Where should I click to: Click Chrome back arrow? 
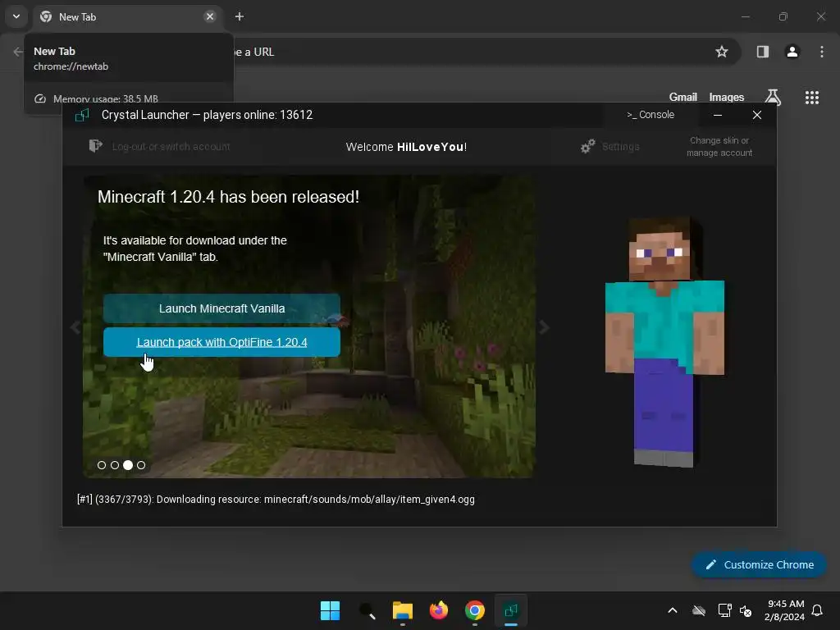pyautogui.click(x=18, y=52)
